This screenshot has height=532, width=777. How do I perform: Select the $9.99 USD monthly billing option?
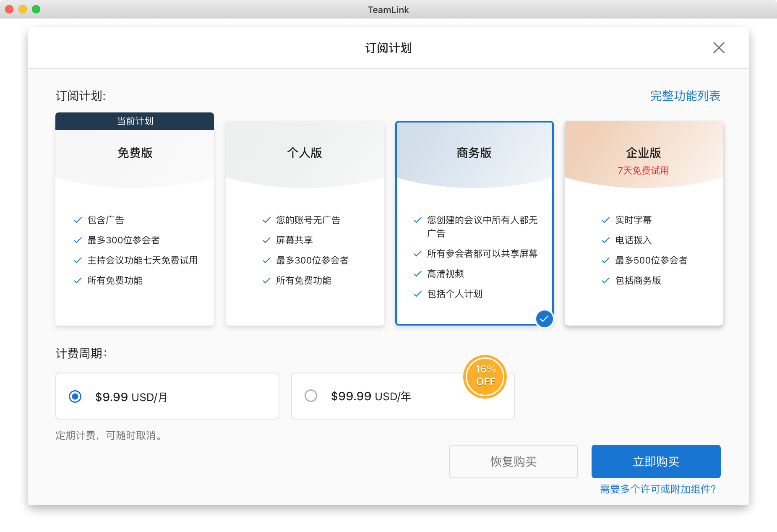tap(76, 396)
